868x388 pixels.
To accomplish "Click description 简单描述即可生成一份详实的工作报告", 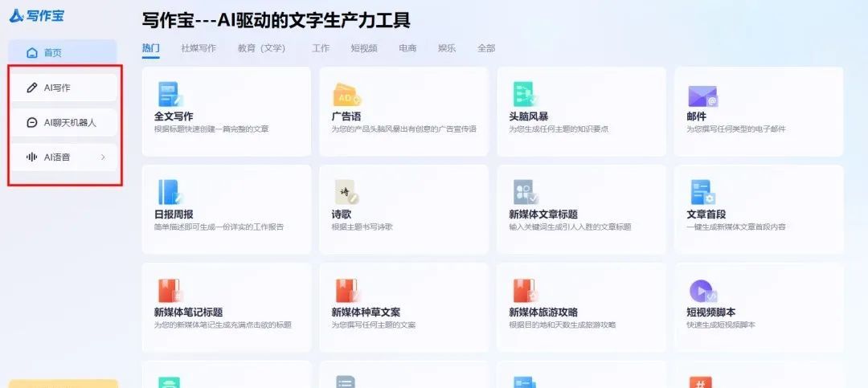I will 219,227.
